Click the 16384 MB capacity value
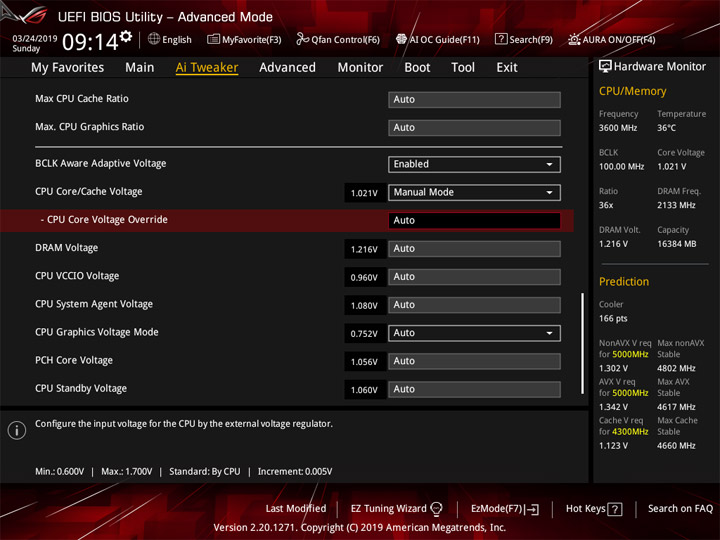Image resolution: width=720 pixels, height=540 pixels. pyautogui.click(x=676, y=244)
